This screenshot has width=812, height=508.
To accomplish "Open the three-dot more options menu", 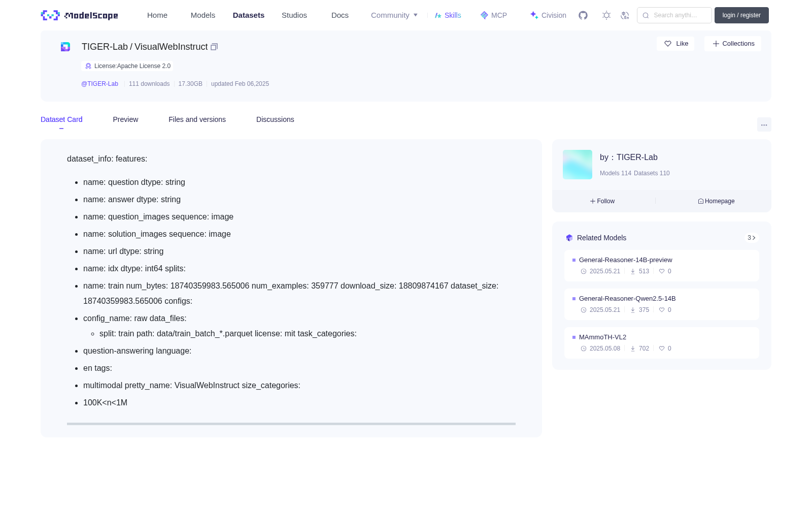I will click(764, 125).
